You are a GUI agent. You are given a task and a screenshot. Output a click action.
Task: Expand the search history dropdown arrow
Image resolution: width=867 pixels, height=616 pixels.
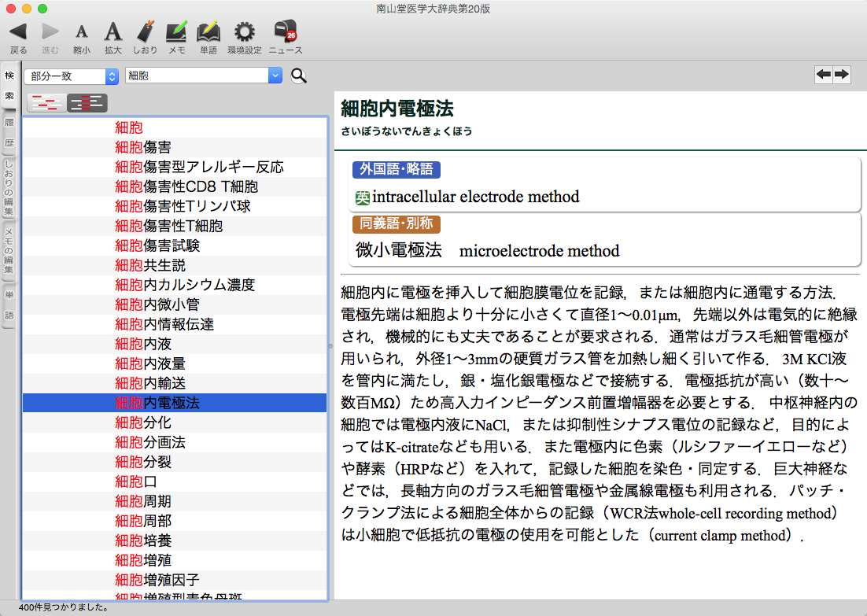pos(275,76)
